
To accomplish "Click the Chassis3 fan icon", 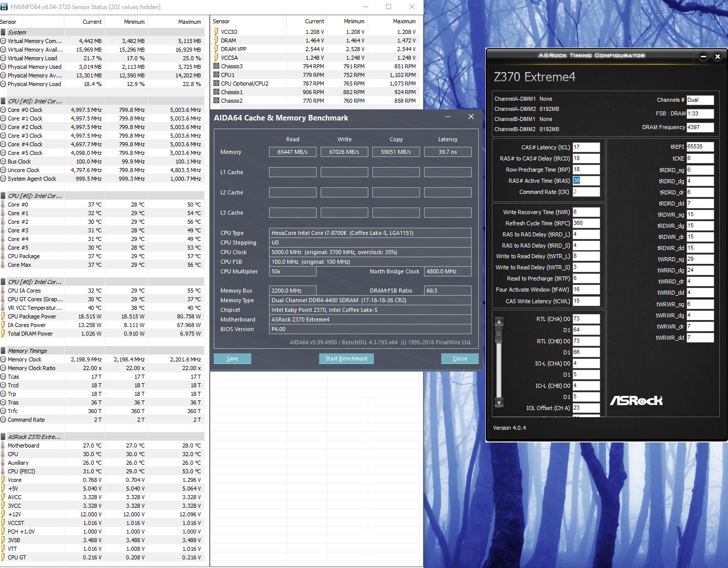I will [216, 66].
